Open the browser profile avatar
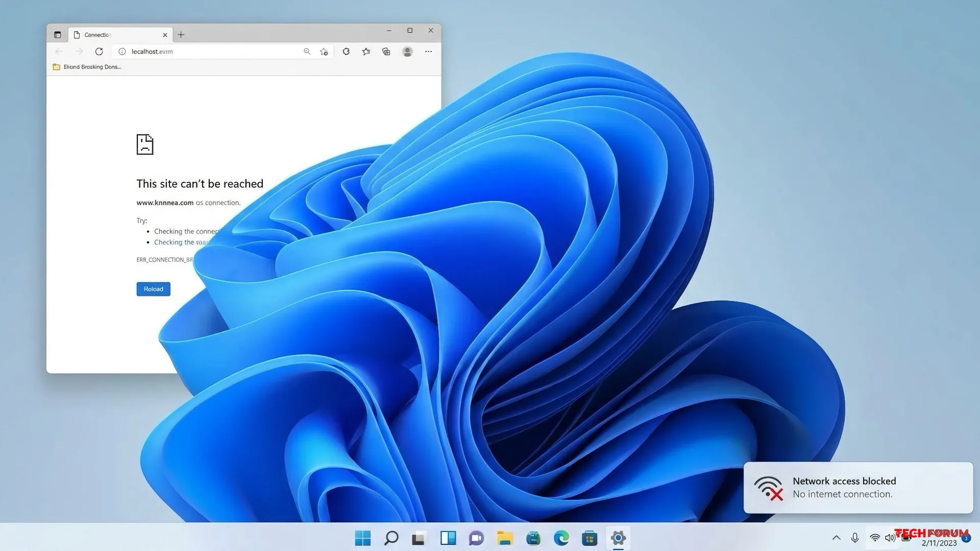Image resolution: width=980 pixels, height=551 pixels. [x=407, y=52]
